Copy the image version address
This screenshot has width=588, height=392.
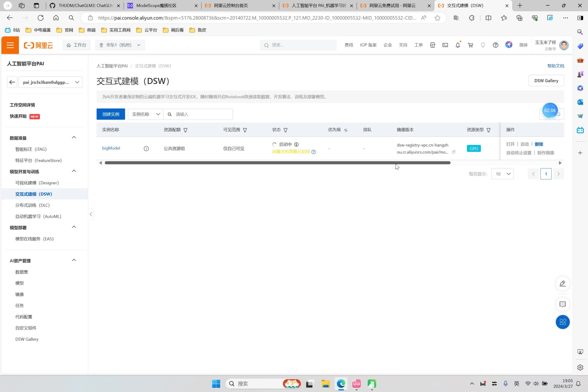tap(454, 152)
